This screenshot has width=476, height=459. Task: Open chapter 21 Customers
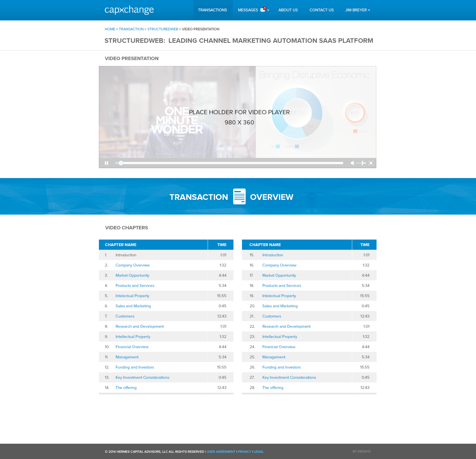tap(272, 316)
